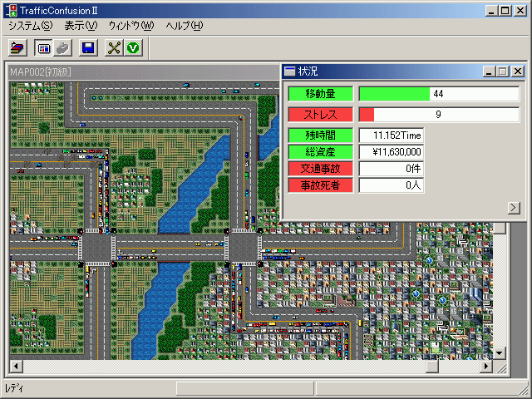Viewport: 532px width, 399px height.
Task: Click the map horizontal scrollbar right arrow
Action: [486, 367]
